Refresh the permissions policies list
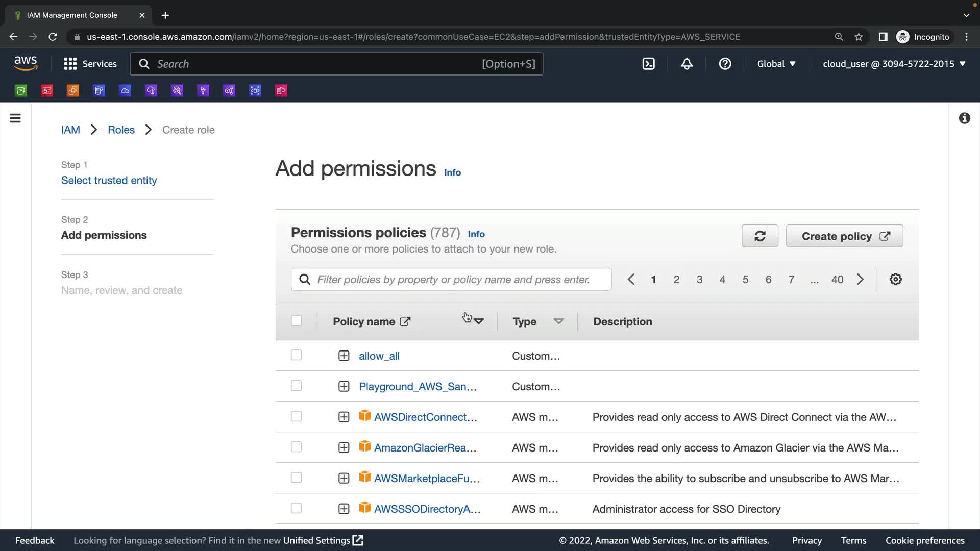This screenshot has width=980, height=551. pyautogui.click(x=759, y=236)
